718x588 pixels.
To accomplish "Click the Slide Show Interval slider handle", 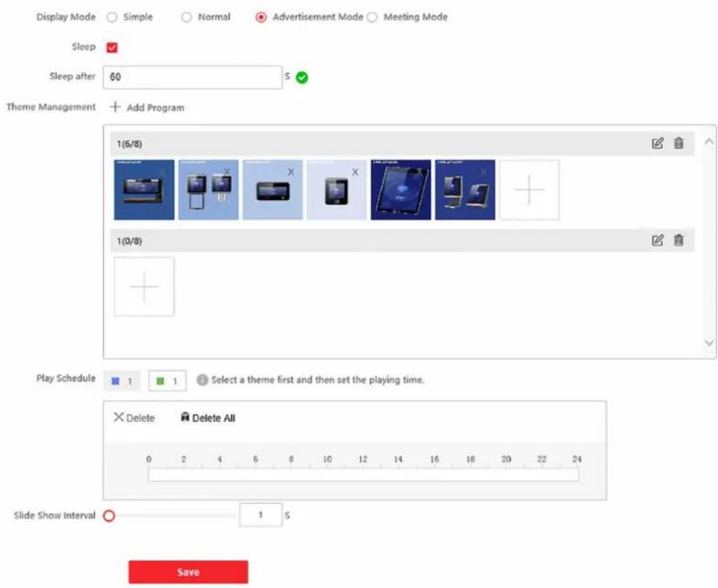I will click(109, 515).
